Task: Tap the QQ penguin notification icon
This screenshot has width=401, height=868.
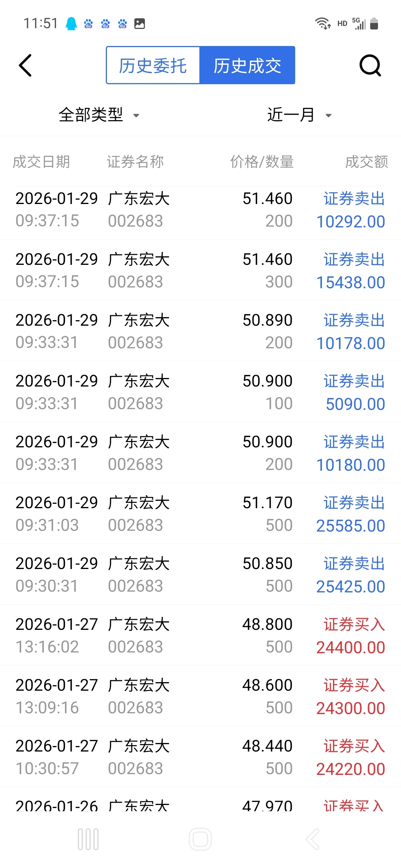Action: pos(71,24)
